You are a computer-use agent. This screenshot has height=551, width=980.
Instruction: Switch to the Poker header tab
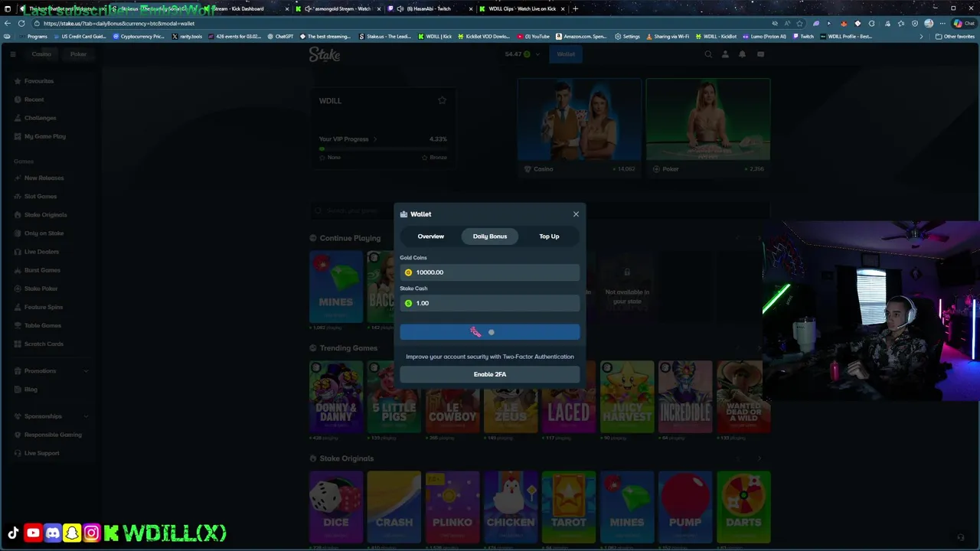pyautogui.click(x=78, y=54)
